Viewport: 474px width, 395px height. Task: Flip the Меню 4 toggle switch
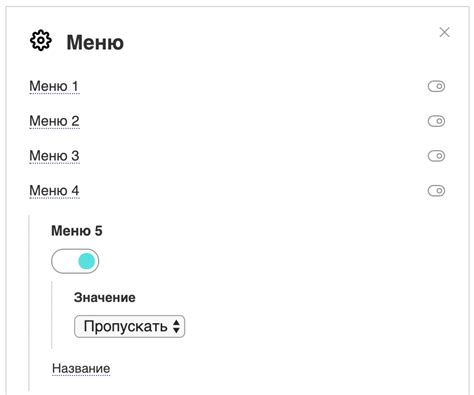point(436,191)
